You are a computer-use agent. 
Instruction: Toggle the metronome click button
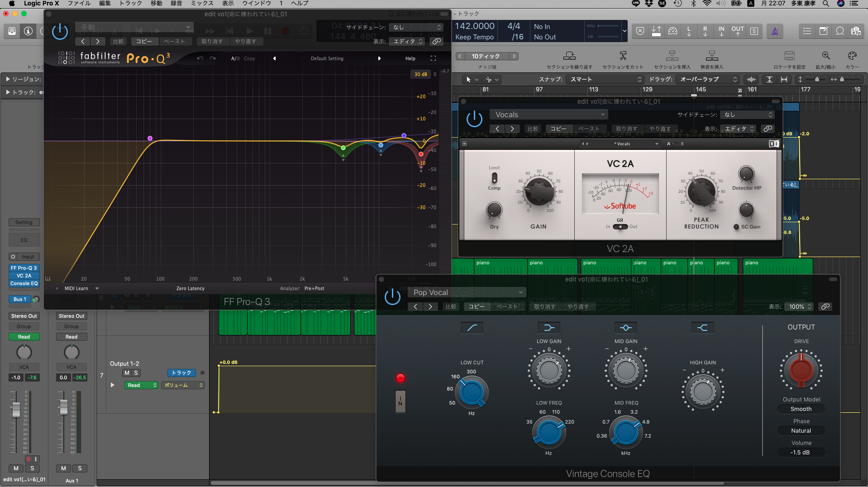pyautogui.click(x=775, y=31)
